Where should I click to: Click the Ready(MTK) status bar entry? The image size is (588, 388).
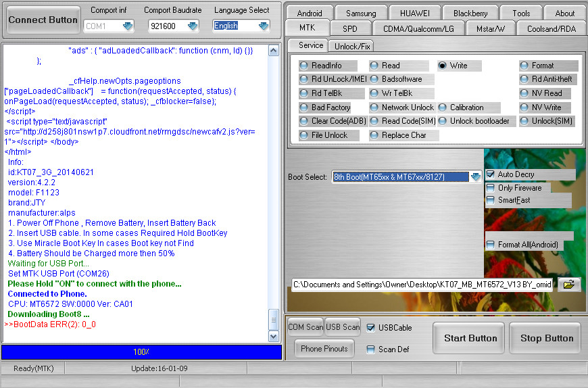pyautogui.click(x=34, y=368)
